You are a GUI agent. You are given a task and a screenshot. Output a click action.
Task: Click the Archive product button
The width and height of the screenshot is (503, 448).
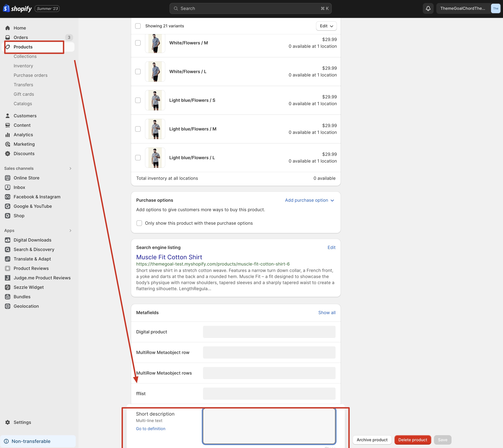[372, 440]
